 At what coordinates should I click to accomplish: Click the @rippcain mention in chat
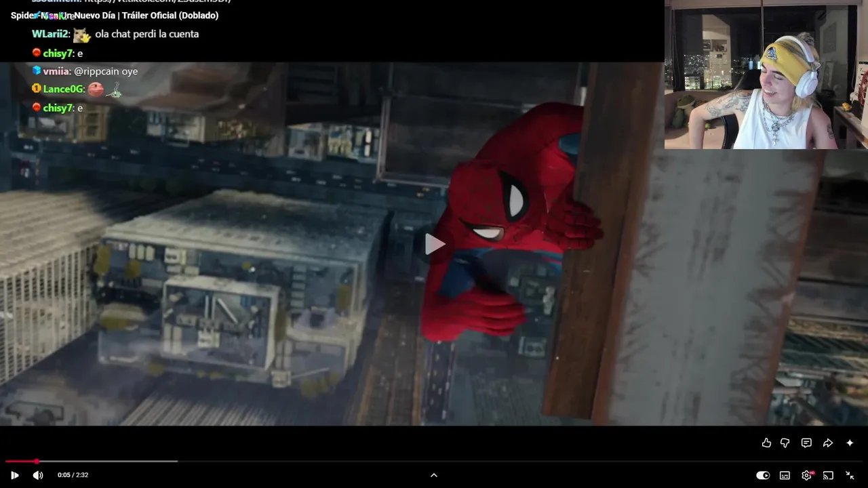tap(96, 71)
